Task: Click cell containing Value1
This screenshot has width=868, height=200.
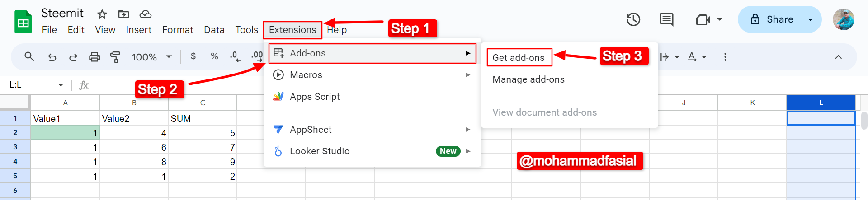Action: pos(65,118)
